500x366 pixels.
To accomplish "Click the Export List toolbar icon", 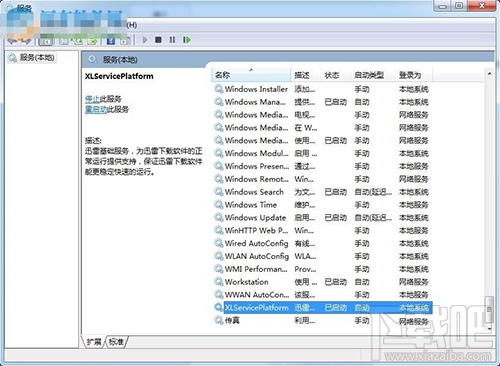I will click(92, 41).
